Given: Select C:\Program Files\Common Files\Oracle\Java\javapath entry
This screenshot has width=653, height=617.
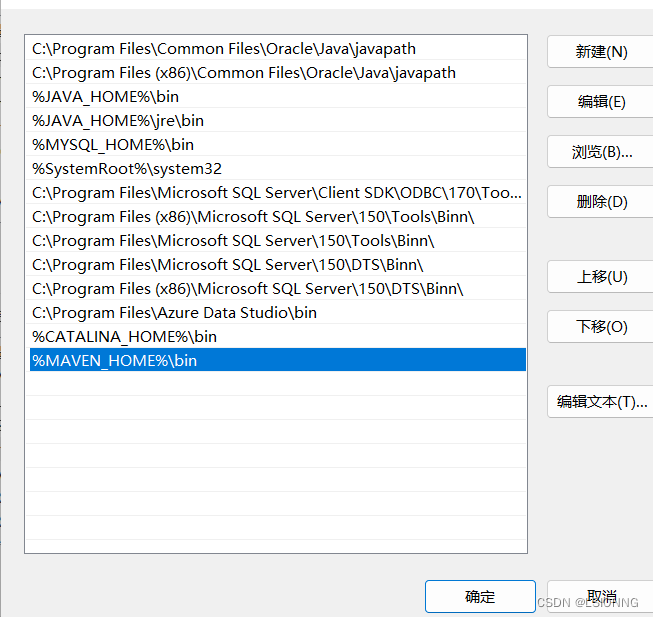Looking at the screenshot, I should pos(278,49).
